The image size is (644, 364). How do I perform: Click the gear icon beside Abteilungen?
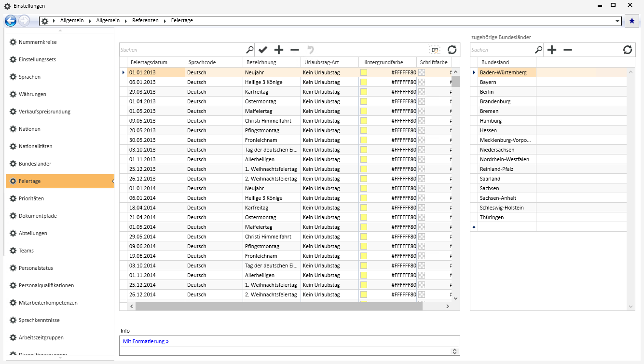[x=13, y=233]
